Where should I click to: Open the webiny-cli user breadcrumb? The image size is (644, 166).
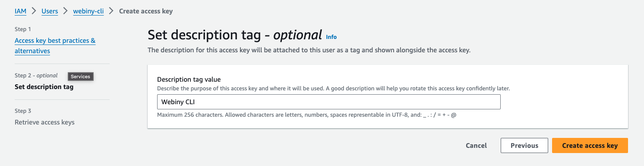click(88, 11)
